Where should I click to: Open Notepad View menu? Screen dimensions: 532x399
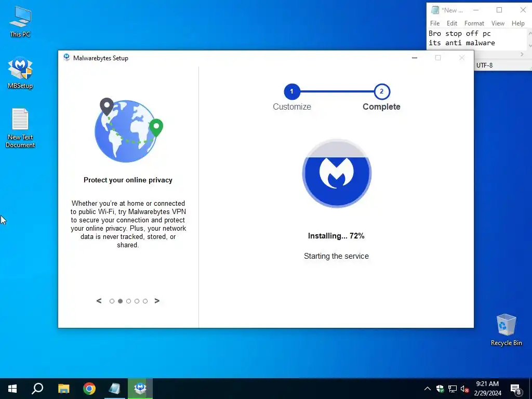(498, 23)
